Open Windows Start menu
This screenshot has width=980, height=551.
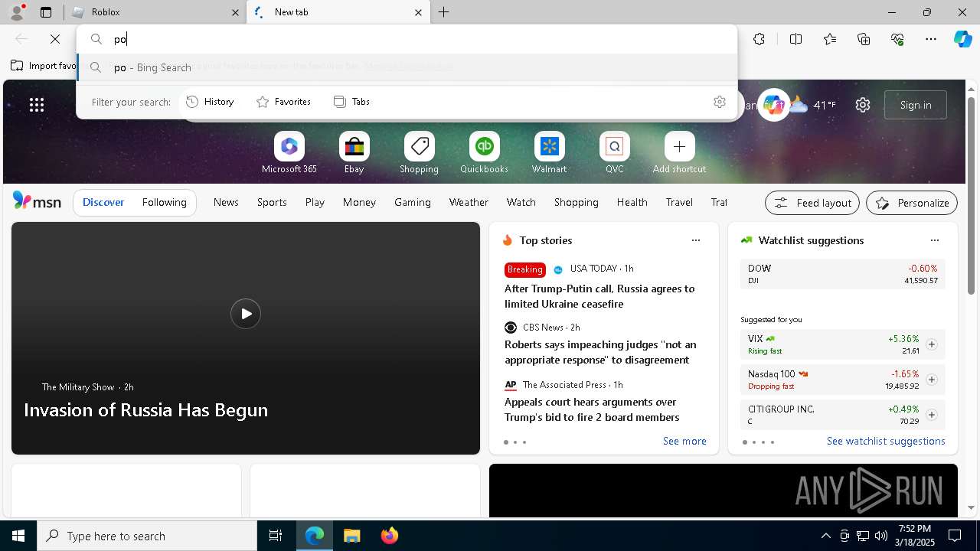pos(18,536)
